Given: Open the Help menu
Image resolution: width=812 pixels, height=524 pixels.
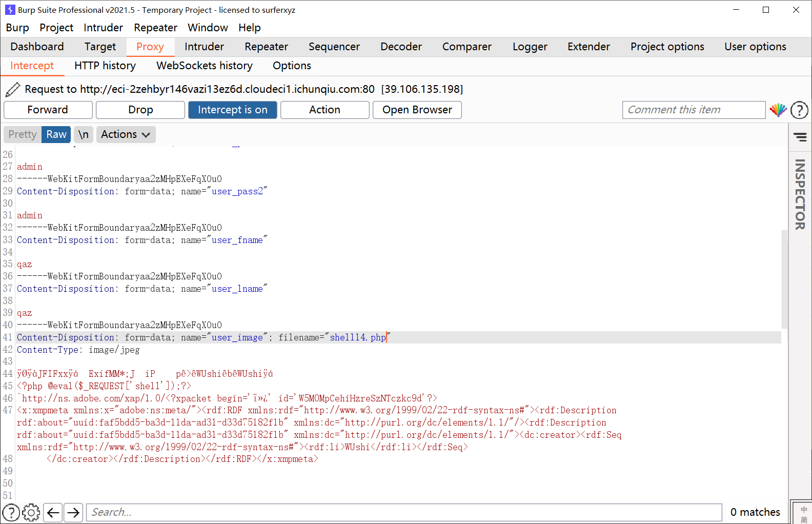Looking at the screenshot, I should 250,28.
